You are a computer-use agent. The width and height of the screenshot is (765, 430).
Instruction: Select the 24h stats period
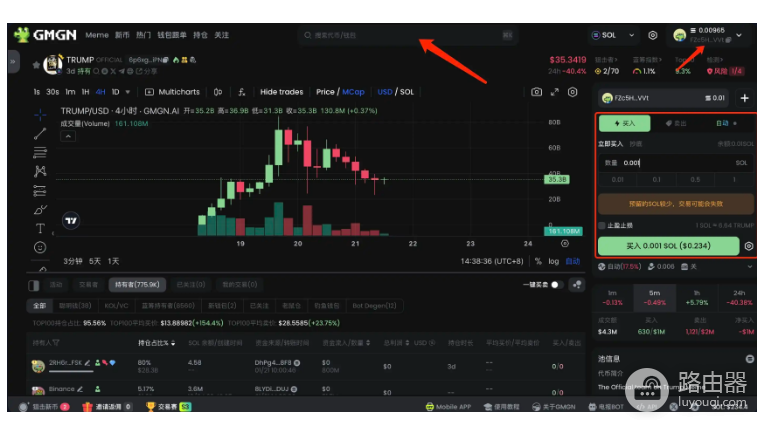tap(739, 297)
